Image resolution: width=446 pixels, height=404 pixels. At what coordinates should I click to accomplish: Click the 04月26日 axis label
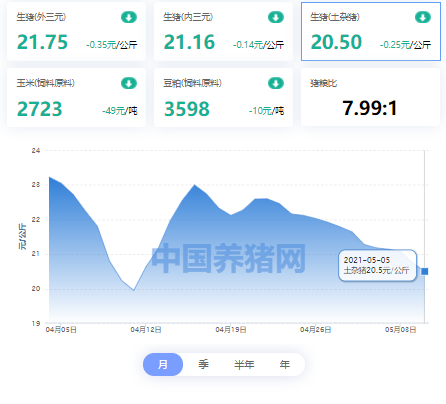pyautogui.click(x=315, y=330)
